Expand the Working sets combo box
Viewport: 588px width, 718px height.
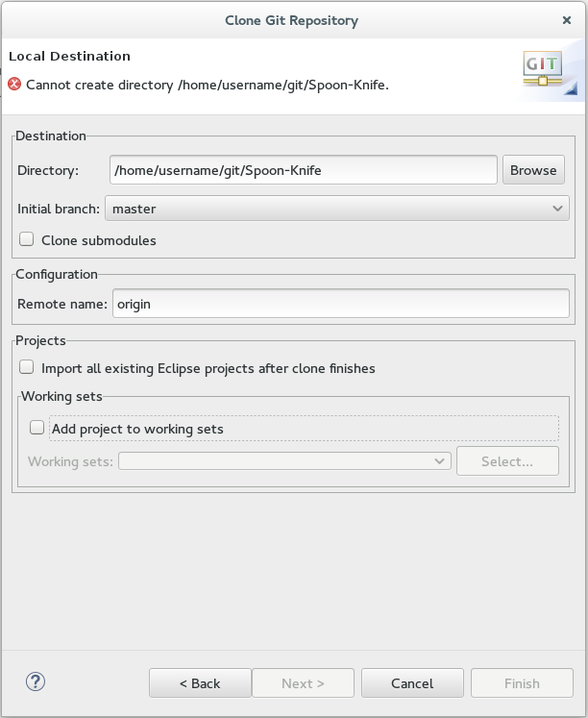pyautogui.click(x=284, y=461)
